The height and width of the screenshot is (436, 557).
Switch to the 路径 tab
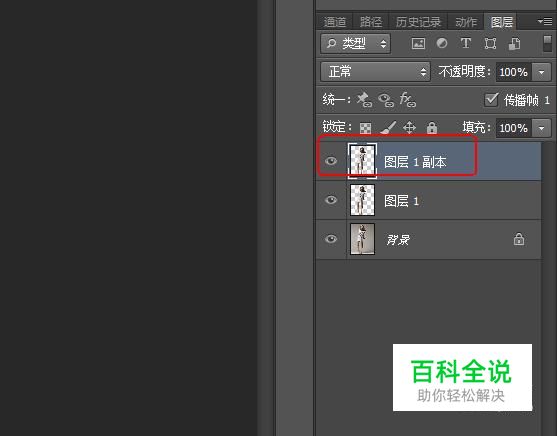pyautogui.click(x=371, y=22)
